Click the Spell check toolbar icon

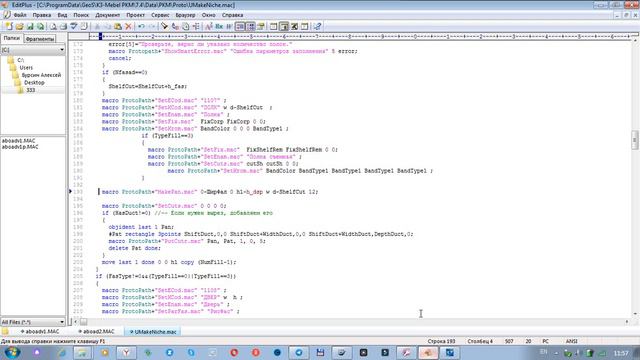coord(73,26)
